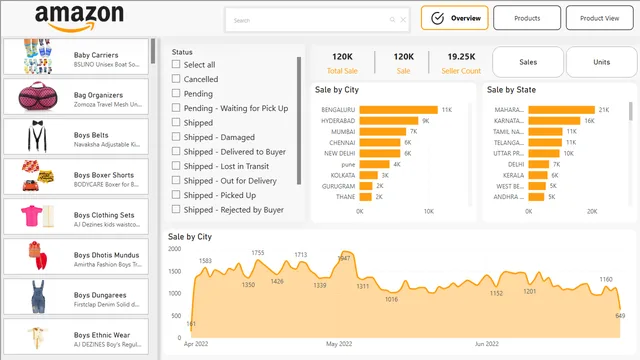Select the Boys Dhotis Mundus image
Image resolution: width=640 pixels, height=360 pixels.
(38, 256)
